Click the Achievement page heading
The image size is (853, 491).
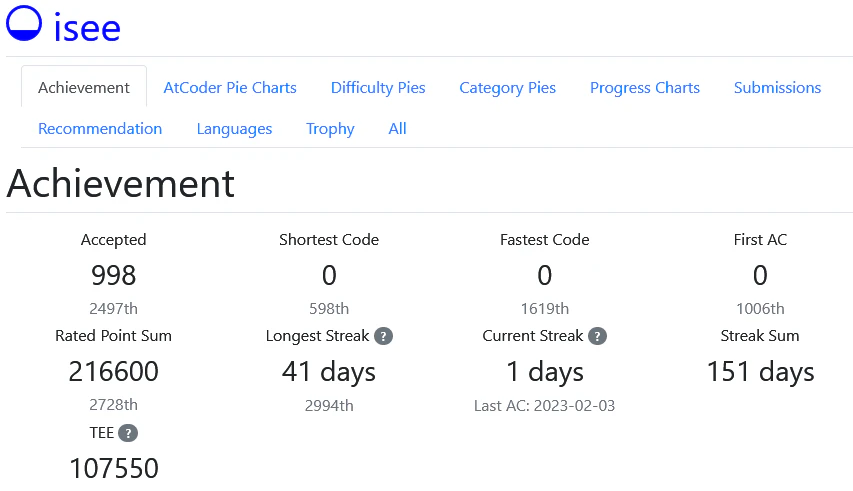pyautogui.click(x=121, y=183)
